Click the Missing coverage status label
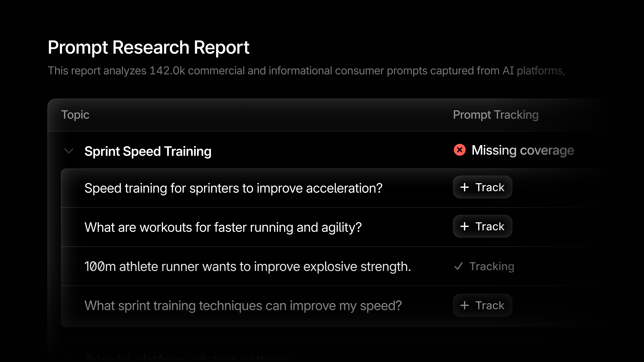 (523, 150)
